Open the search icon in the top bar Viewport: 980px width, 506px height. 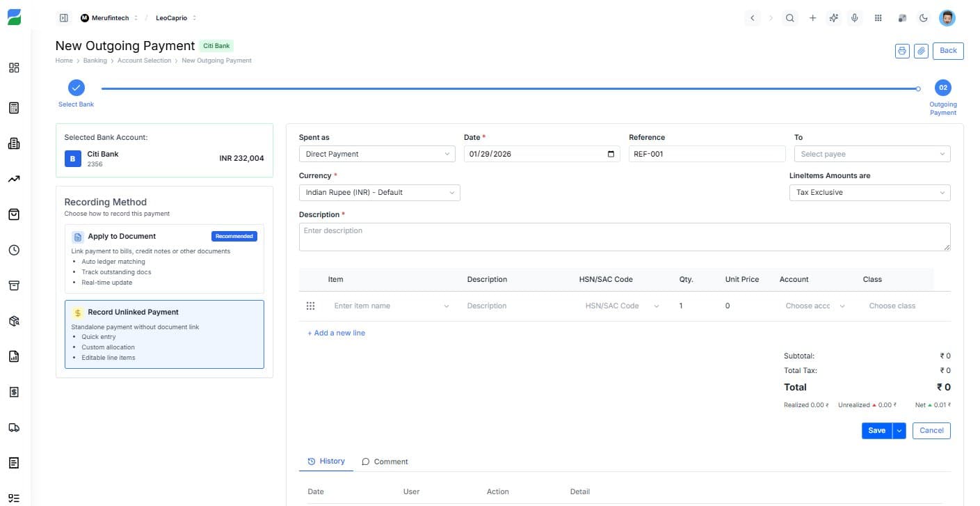790,17
